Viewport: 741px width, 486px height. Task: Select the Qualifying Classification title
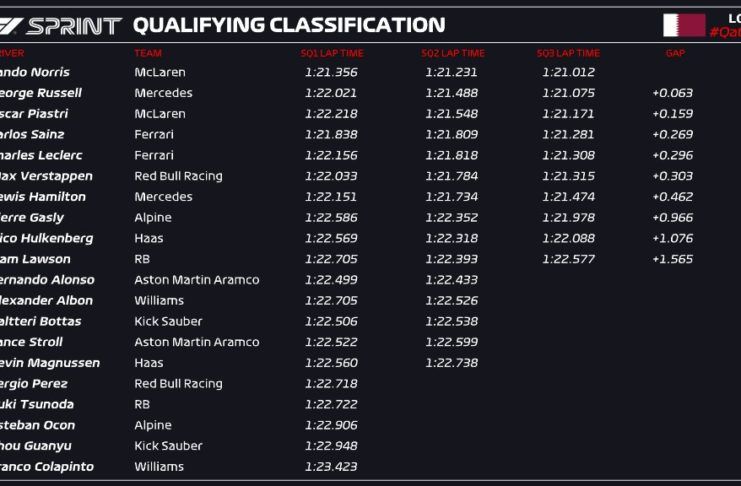pos(289,25)
